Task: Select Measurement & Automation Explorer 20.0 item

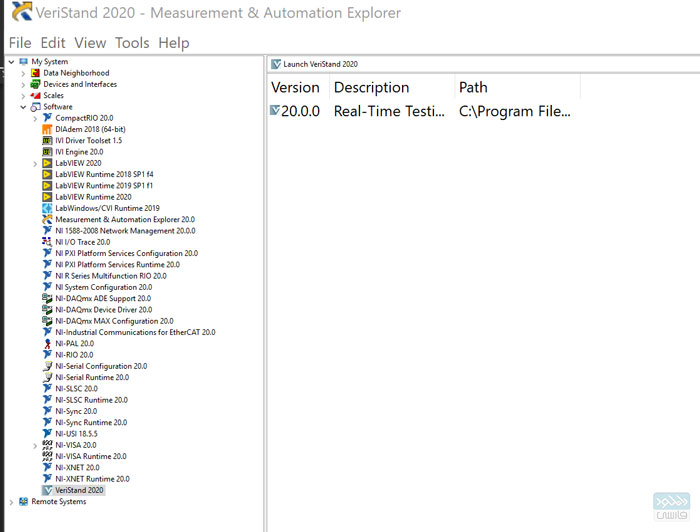Action: pos(124,219)
